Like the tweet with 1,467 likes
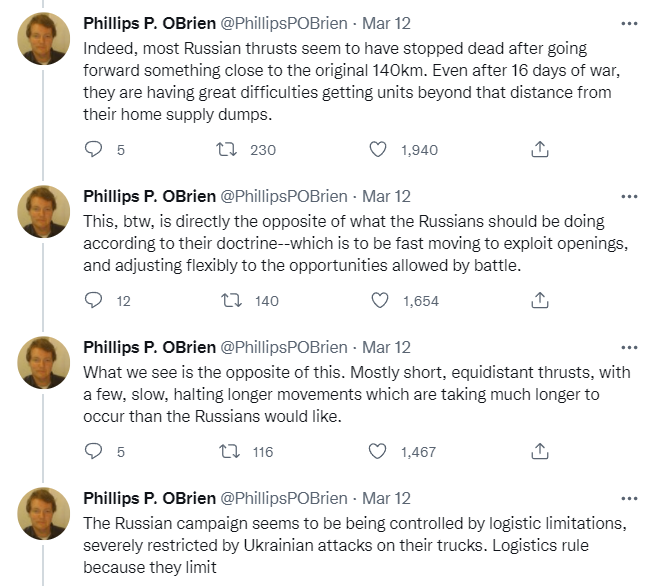 click(x=378, y=451)
